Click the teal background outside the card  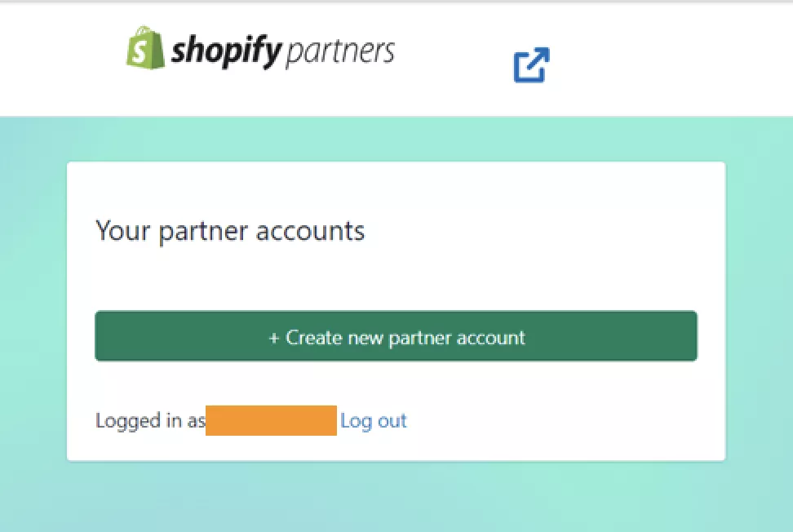point(33,326)
